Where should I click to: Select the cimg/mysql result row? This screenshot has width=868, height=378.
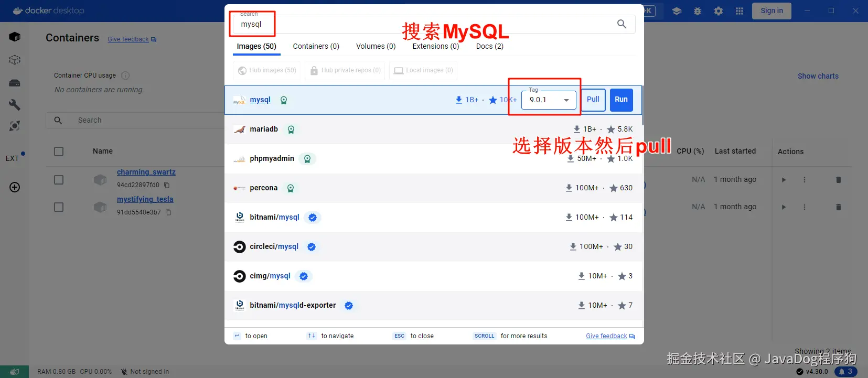[433, 276]
